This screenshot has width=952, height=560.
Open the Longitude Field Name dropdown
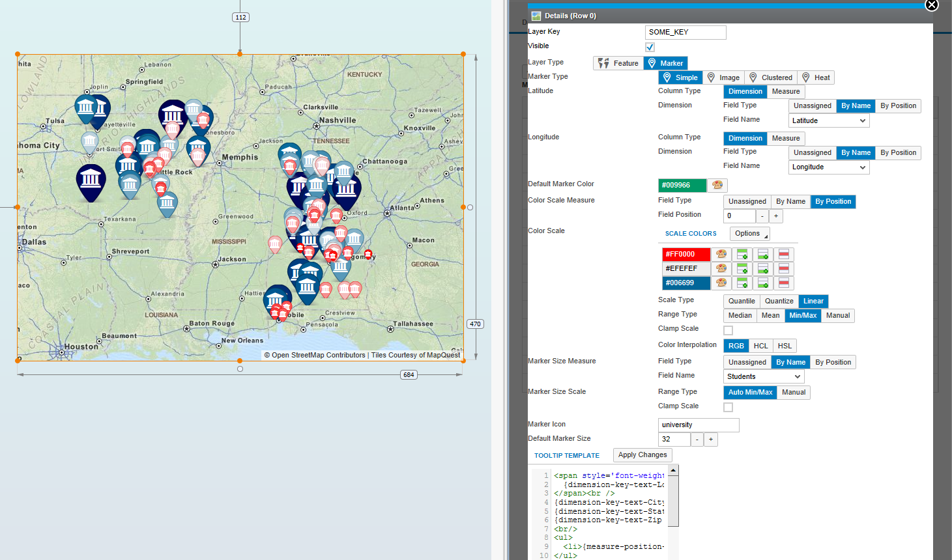[x=829, y=167]
